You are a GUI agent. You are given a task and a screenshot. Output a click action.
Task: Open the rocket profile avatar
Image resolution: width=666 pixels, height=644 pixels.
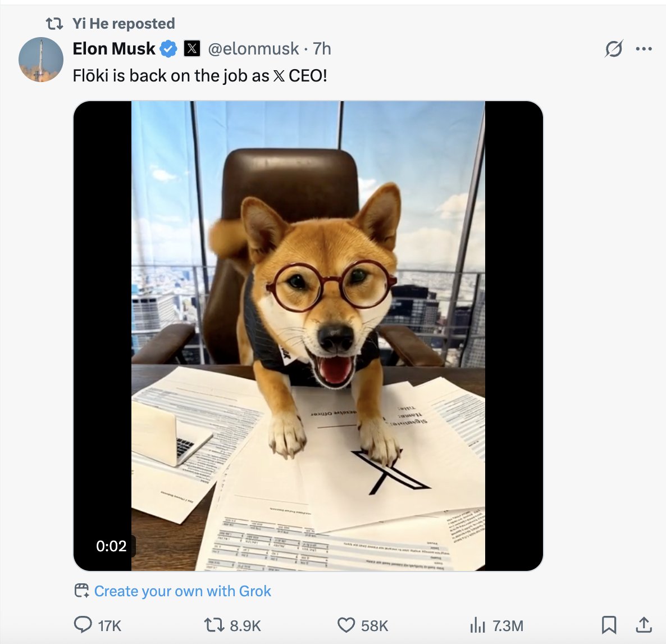[x=41, y=60]
